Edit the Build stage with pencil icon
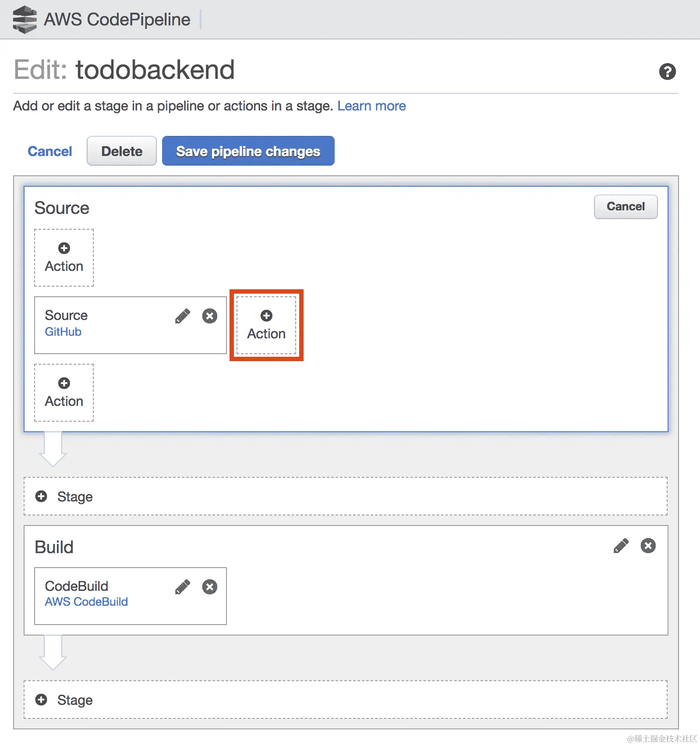The image size is (700, 746). coord(621,546)
